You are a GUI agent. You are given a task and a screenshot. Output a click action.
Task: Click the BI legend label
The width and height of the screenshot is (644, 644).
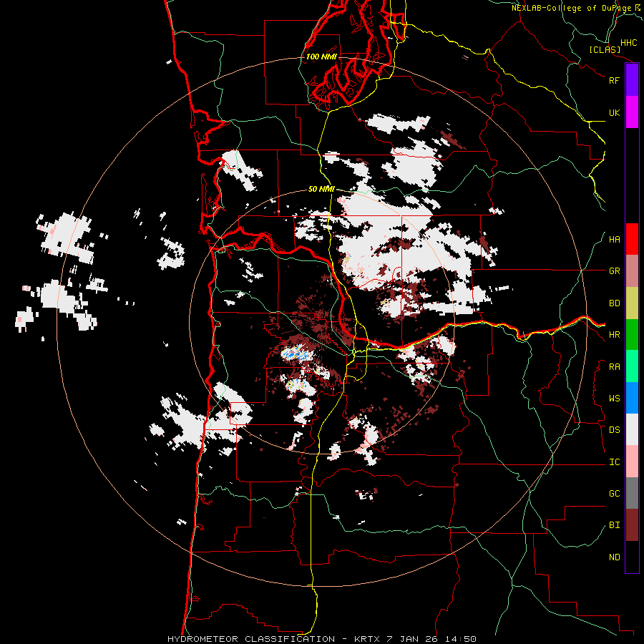click(x=615, y=525)
